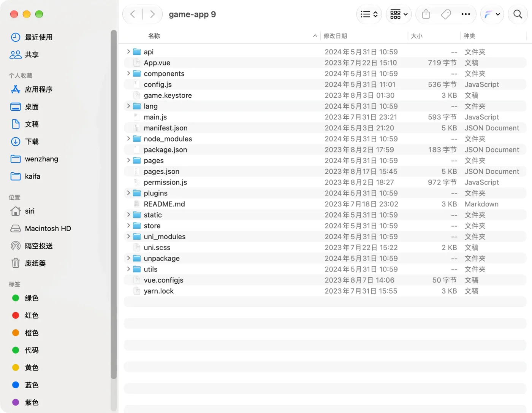Expand the uni_modules folder
The image size is (532, 413).
pos(128,237)
